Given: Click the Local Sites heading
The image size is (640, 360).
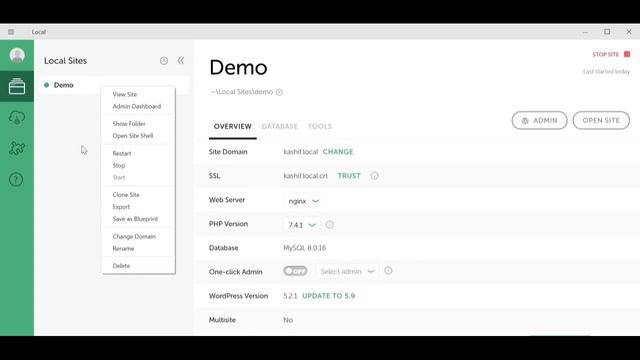Looking at the screenshot, I should (x=65, y=61).
